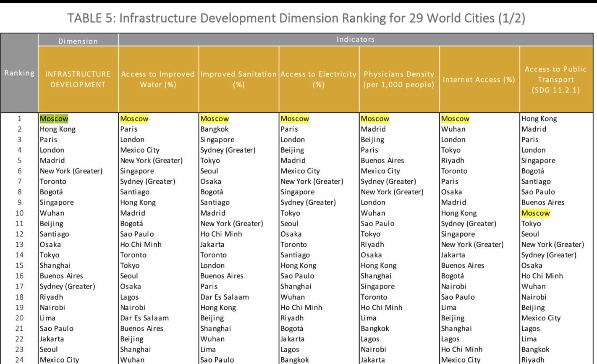Select Riyadh in the Infrastructure Development column
597x364 pixels.
(51, 297)
